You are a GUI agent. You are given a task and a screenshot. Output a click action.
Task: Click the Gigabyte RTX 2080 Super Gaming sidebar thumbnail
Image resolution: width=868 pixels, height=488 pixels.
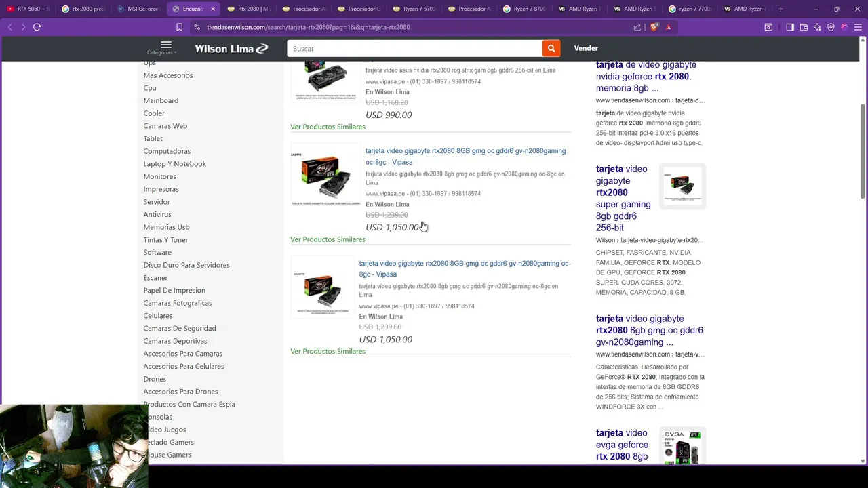coord(683,186)
